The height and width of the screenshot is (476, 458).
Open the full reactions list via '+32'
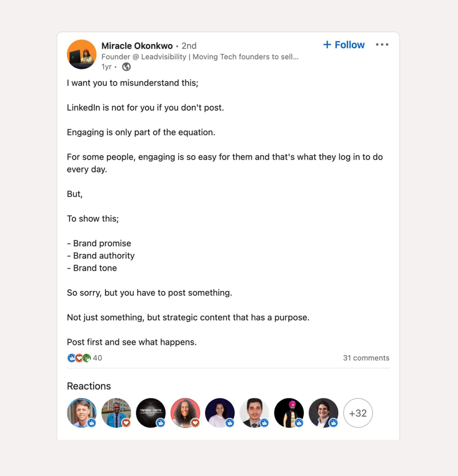point(358,413)
